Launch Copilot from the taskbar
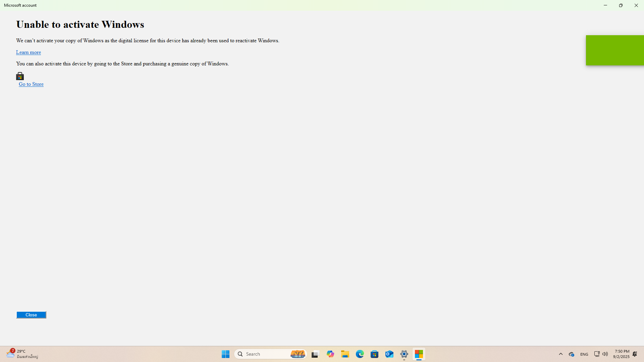Image resolution: width=644 pixels, height=362 pixels. tap(330, 354)
